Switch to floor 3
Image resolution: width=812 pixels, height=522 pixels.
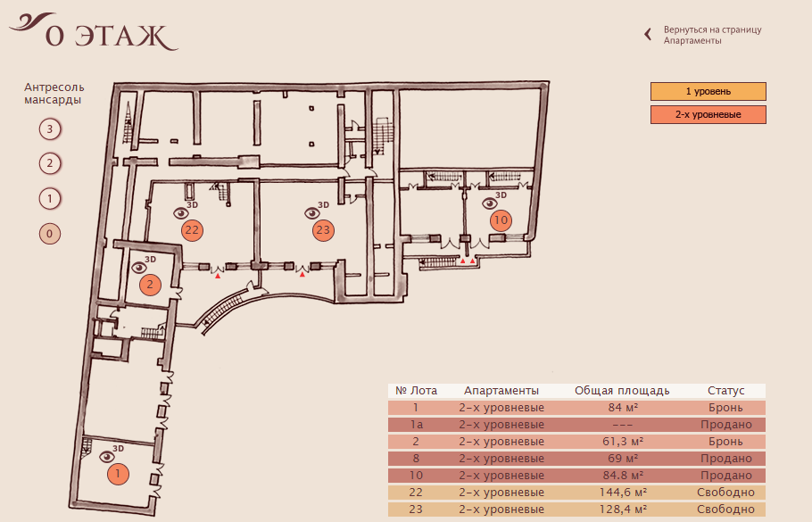[x=50, y=129]
